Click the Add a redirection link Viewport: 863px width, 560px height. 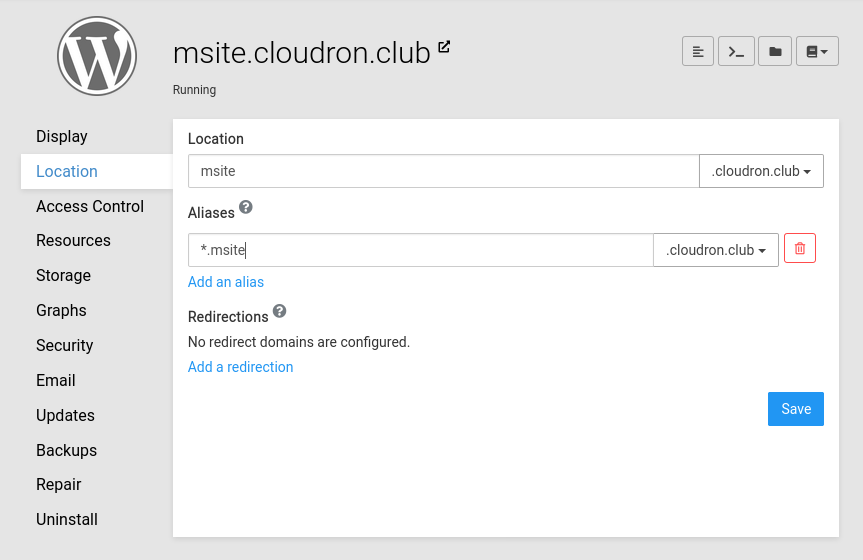[x=240, y=367]
